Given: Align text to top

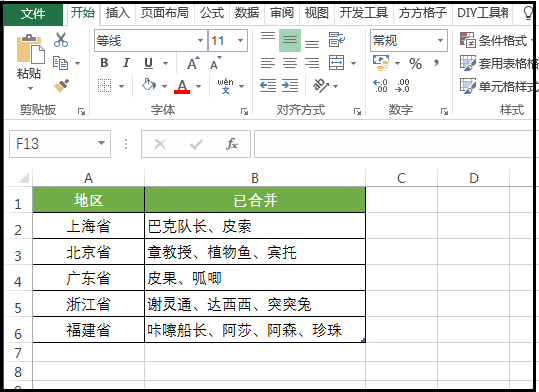Looking at the screenshot, I should (268, 36).
